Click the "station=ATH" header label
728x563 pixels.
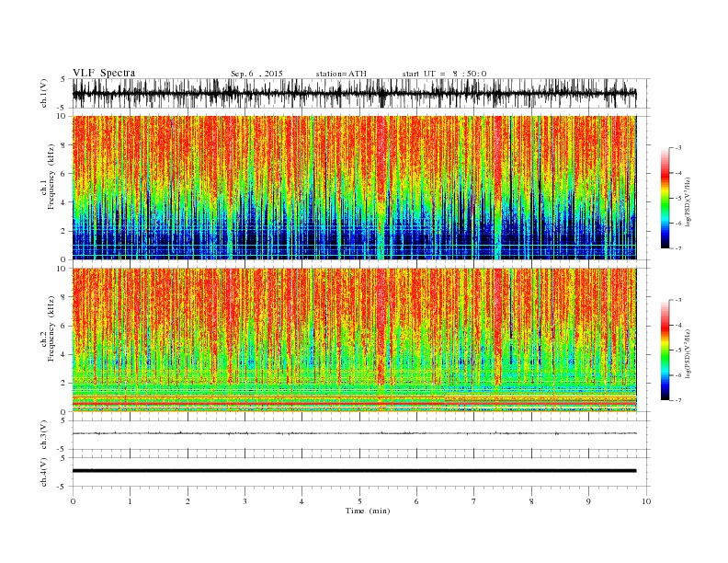click(341, 74)
